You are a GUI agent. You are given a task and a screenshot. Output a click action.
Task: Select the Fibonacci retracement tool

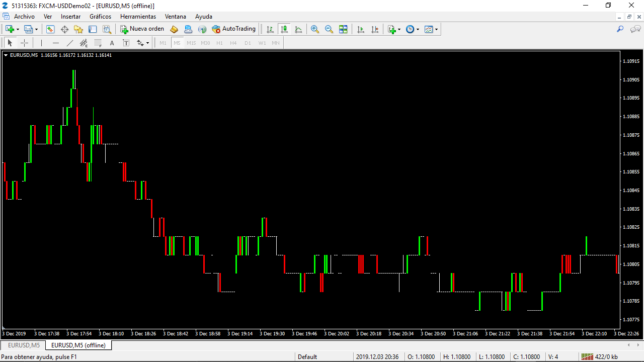click(x=98, y=43)
